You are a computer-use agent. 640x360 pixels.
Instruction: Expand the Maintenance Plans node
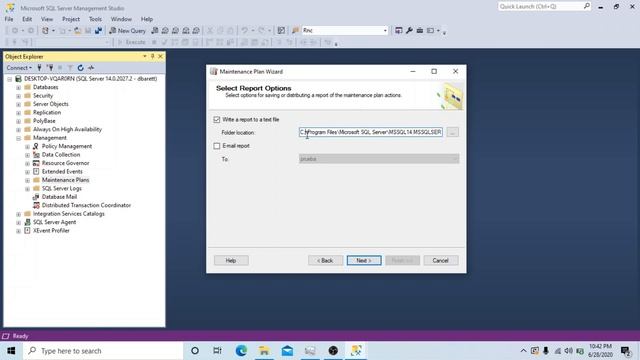click(27, 180)
